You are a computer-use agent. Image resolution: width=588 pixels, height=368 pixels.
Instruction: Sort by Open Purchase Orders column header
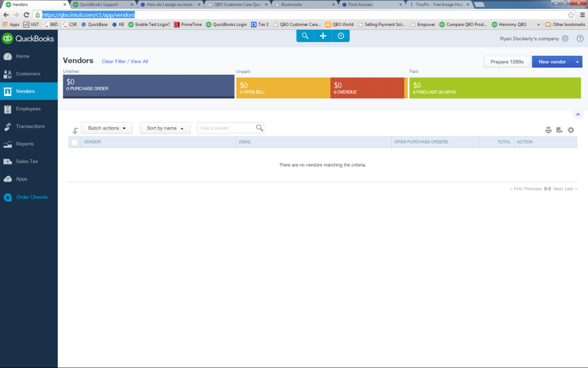(421, 142)
